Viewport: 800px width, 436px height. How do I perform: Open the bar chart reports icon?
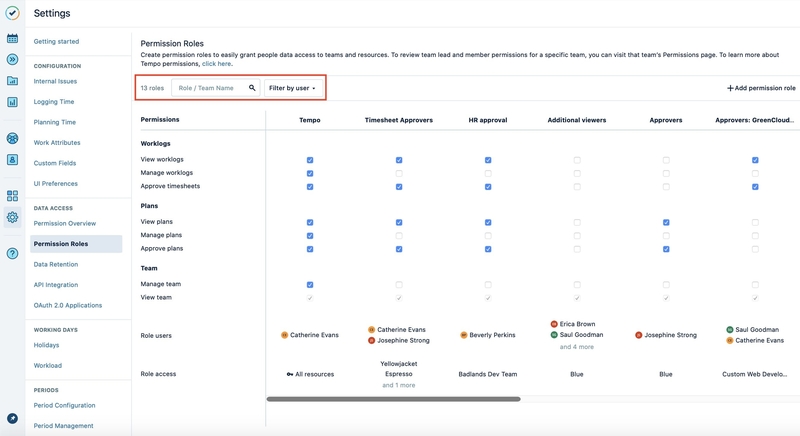tap(12, 102)
